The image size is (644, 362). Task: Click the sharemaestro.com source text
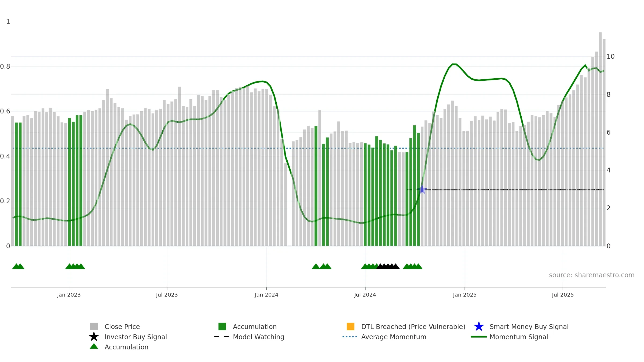(x=592, y=275)
